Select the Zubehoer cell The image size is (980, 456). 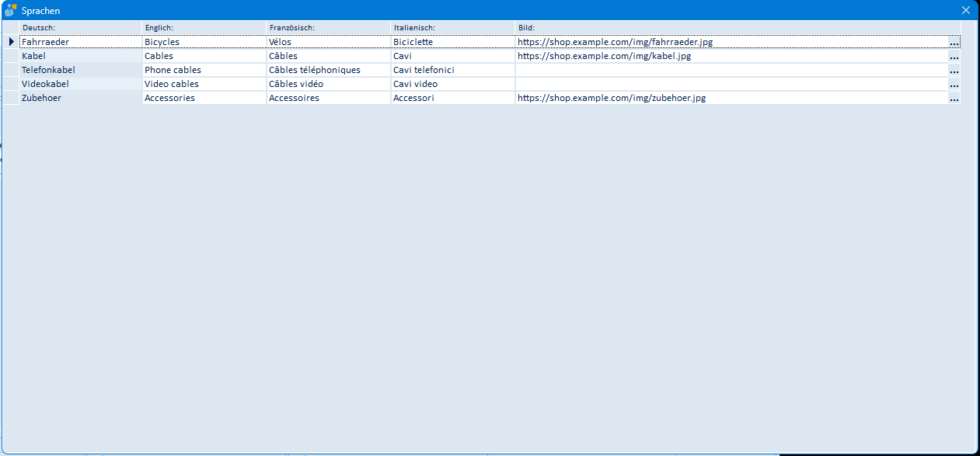(x=81, y=98)
